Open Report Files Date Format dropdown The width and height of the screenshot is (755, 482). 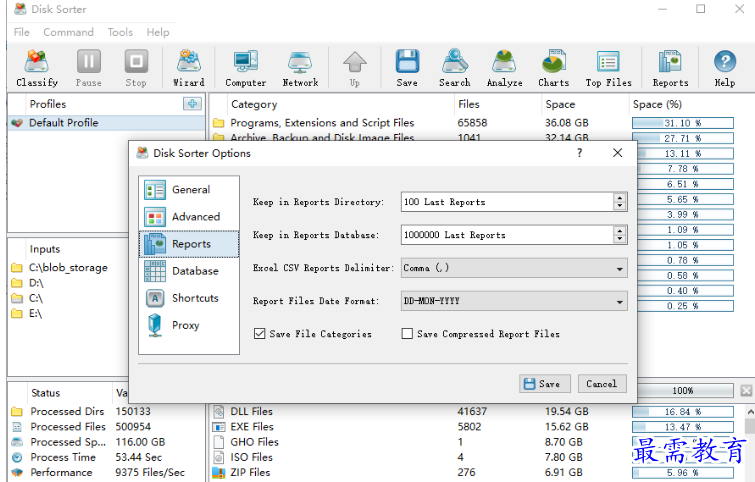pos(514,301)
